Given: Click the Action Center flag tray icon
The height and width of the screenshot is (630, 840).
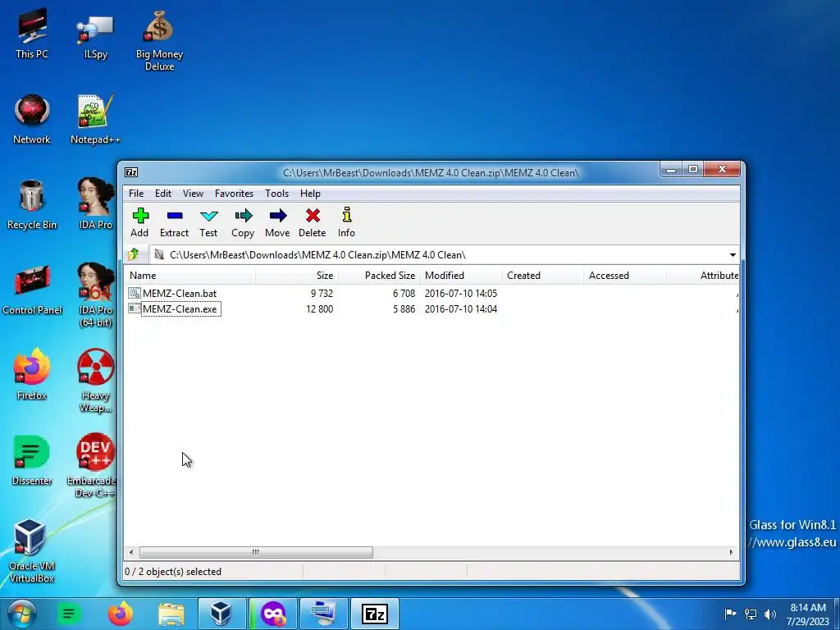Looking at the screenshot, I should (730, 614).
